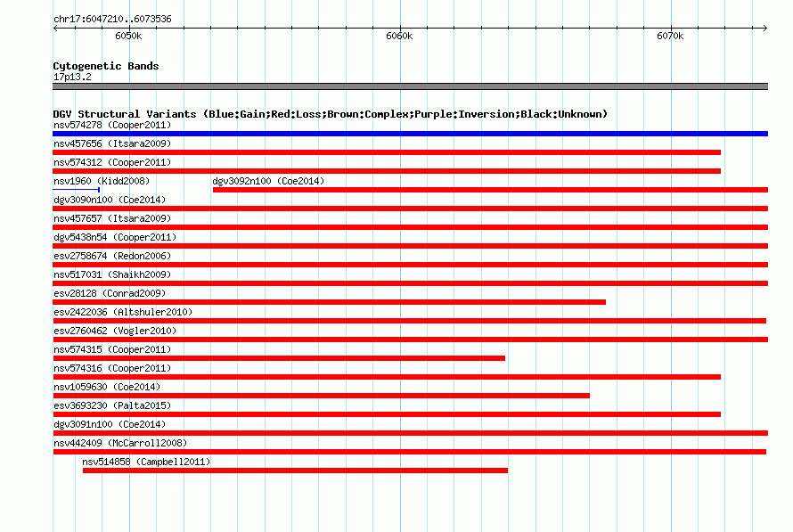Select the red esv3693230 loss bar
This screenshot has height=532, width=793.
pos(387,414)
